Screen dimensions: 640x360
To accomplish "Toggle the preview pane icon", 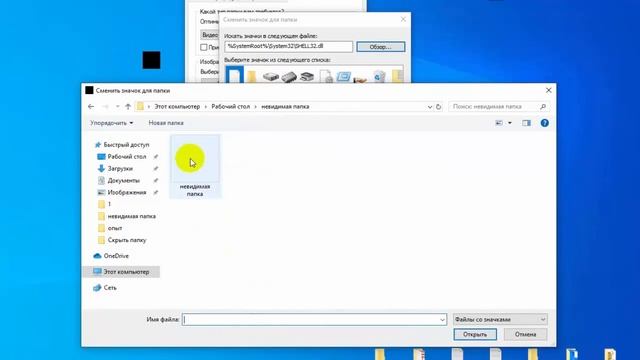I will (x=527, y=123).
